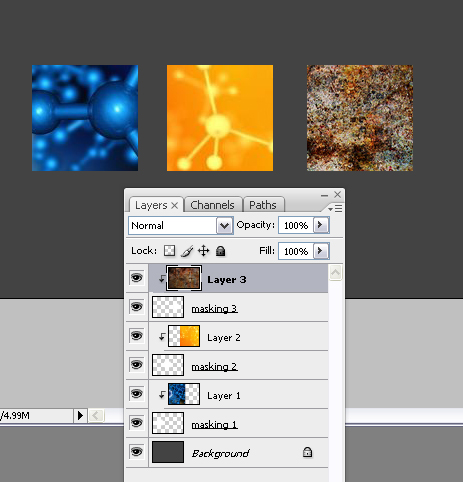Hide Layer 3 with its eye icon

coord(137,278)
